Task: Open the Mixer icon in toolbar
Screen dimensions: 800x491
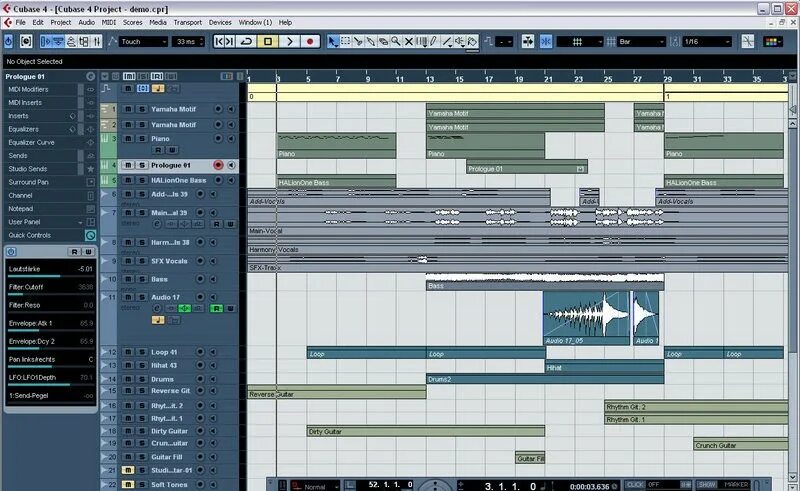Action: coord(96,41)
